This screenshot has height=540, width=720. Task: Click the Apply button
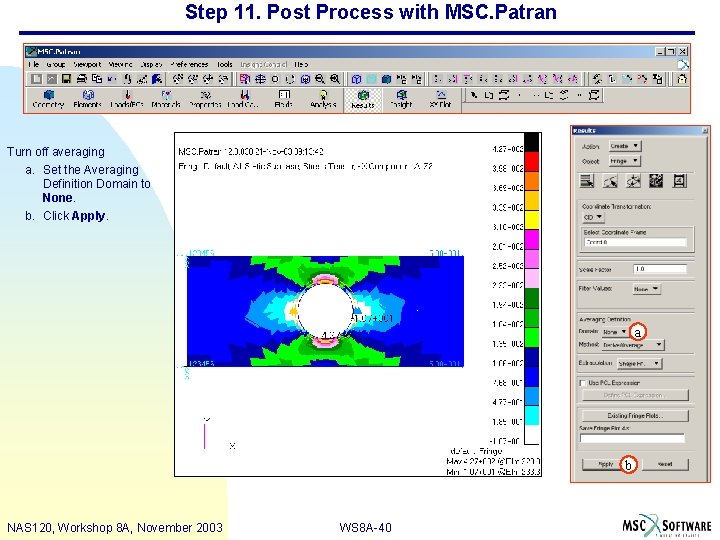pos(605,464)
